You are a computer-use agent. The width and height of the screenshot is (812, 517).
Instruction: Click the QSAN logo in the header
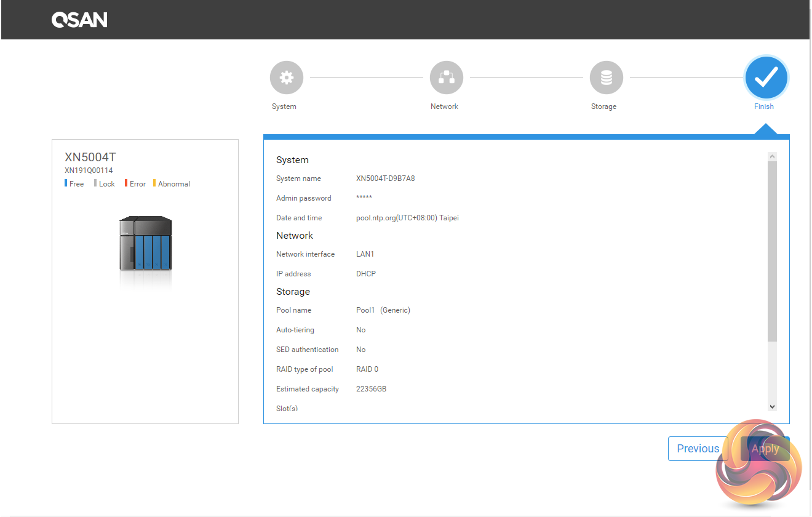click(x=79, y=20)
